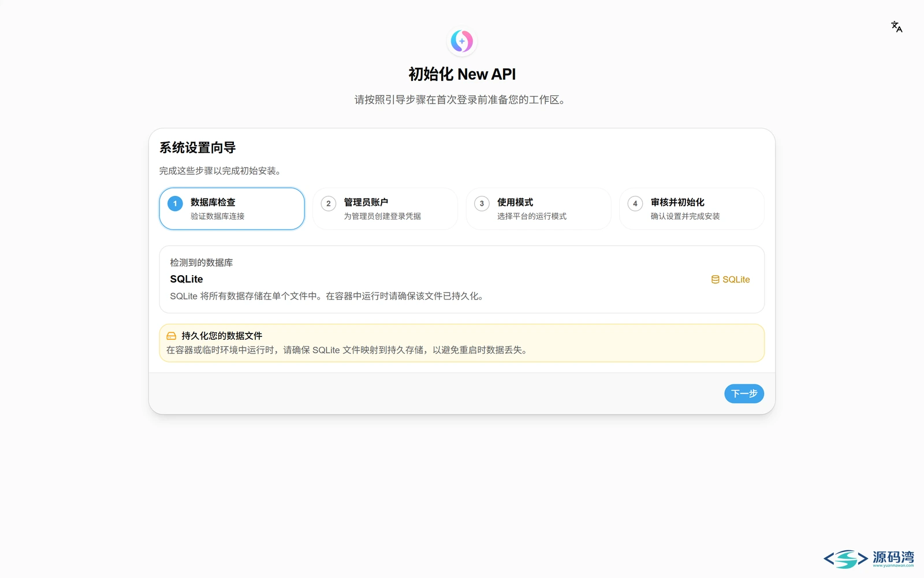The image size is (924, 578).
Task: Click the 请按照引导步骤 introduction text
Action: click(460, 100)
